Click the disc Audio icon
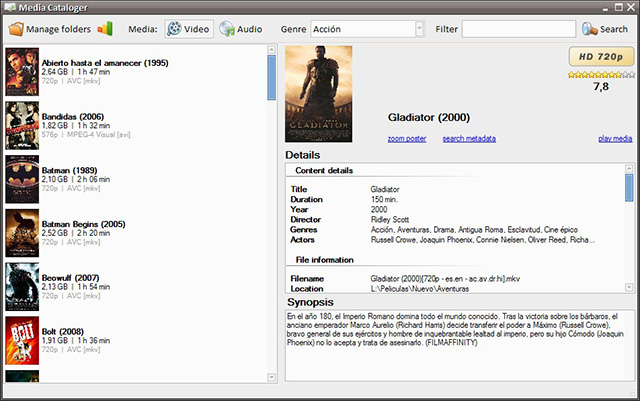 click(227, 29)
